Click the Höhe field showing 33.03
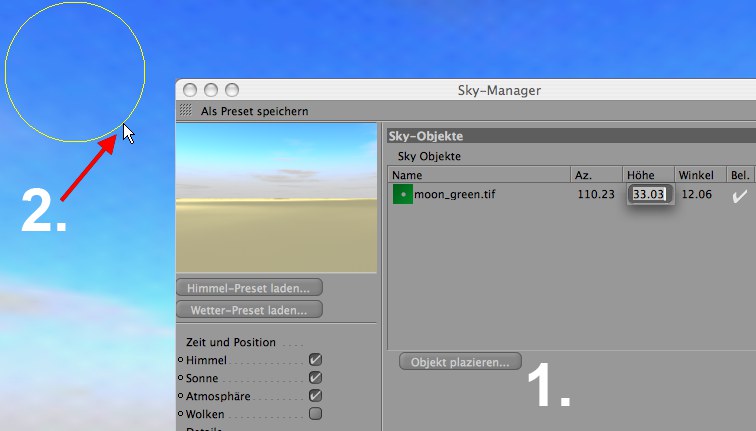 649,194
